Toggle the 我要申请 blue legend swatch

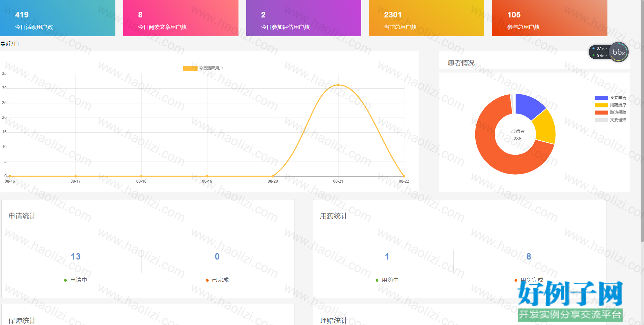pyautogui.click(x=601, y=98)
